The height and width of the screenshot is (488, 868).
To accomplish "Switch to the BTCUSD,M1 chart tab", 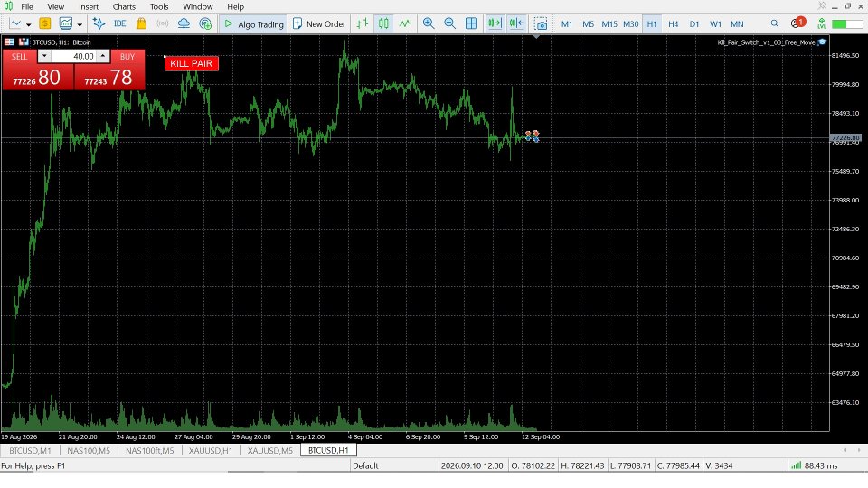I will [31, 450].
